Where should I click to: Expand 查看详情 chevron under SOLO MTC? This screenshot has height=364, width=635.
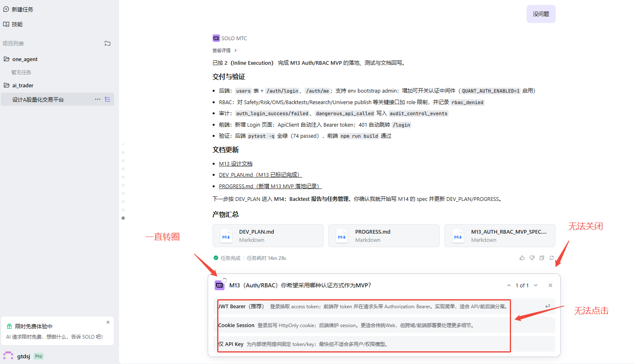[x=235, y=50]
